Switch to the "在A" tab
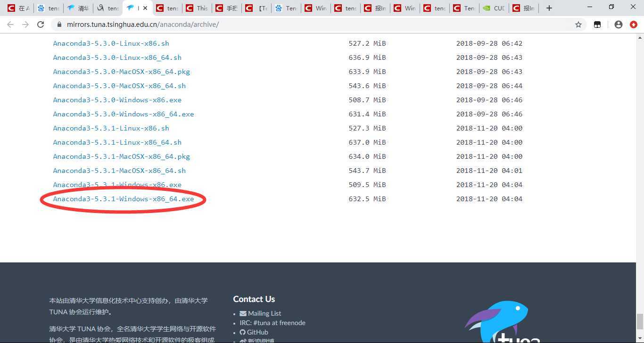Screen dimensions: 644x343 [18, 8]
